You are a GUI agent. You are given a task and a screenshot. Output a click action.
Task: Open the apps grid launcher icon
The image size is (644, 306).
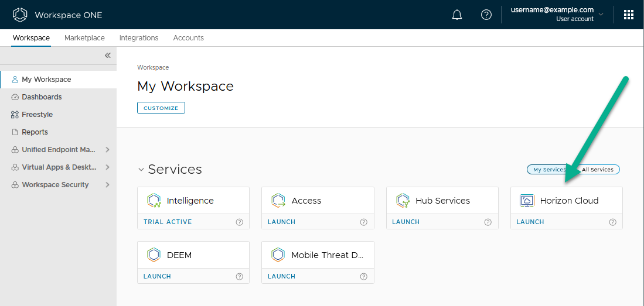click(629, 15)
